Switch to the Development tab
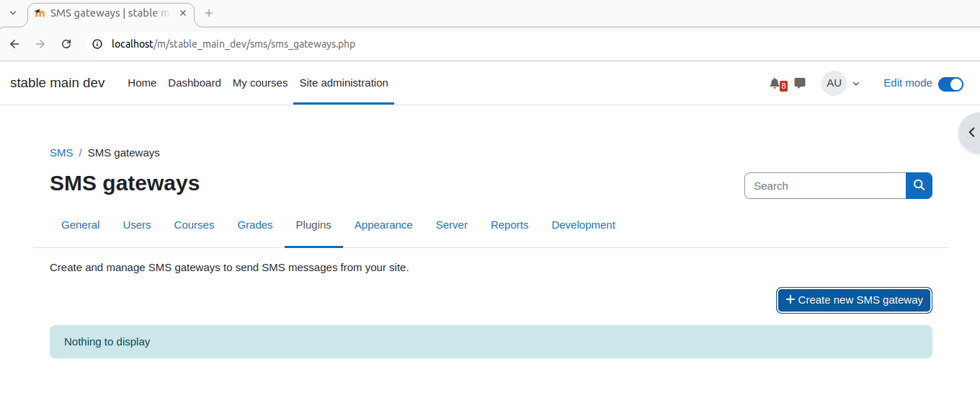980x393 pixels. 584,225
